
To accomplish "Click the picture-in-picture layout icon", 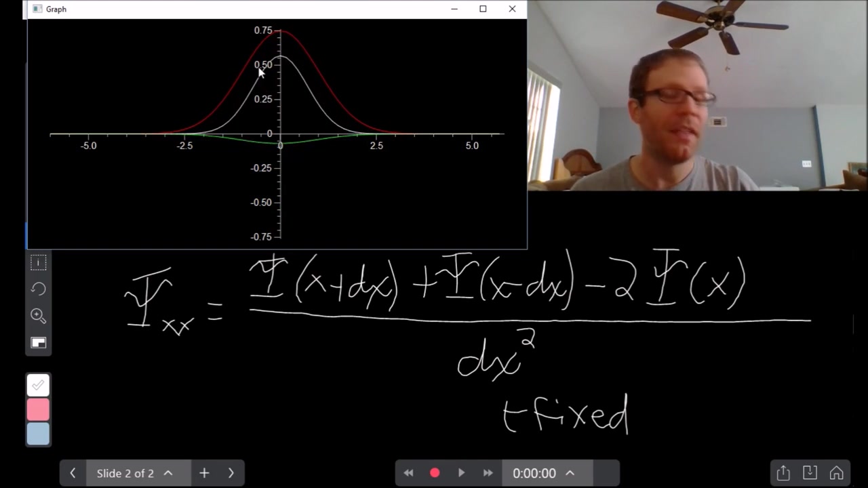I will click(x=38, y=342).
